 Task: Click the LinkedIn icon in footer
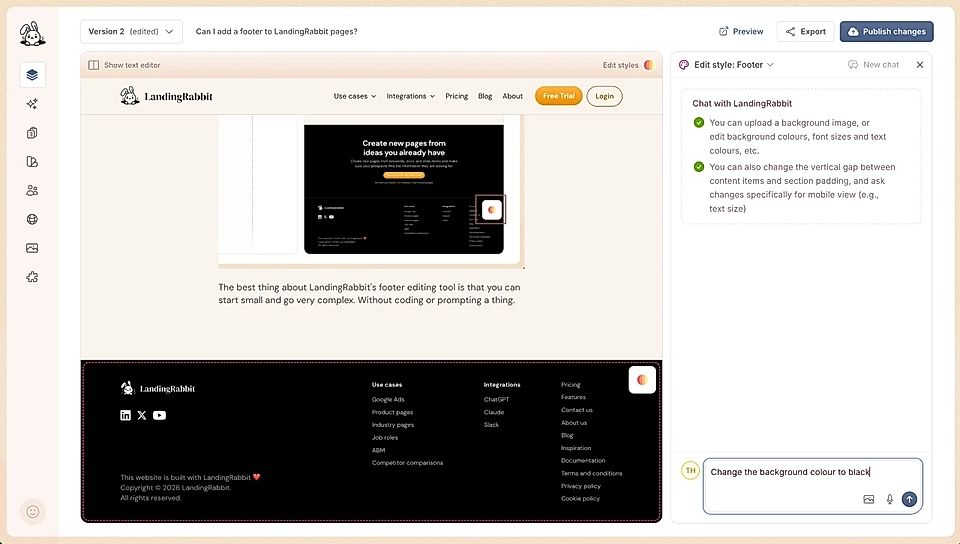pos(126,415)
